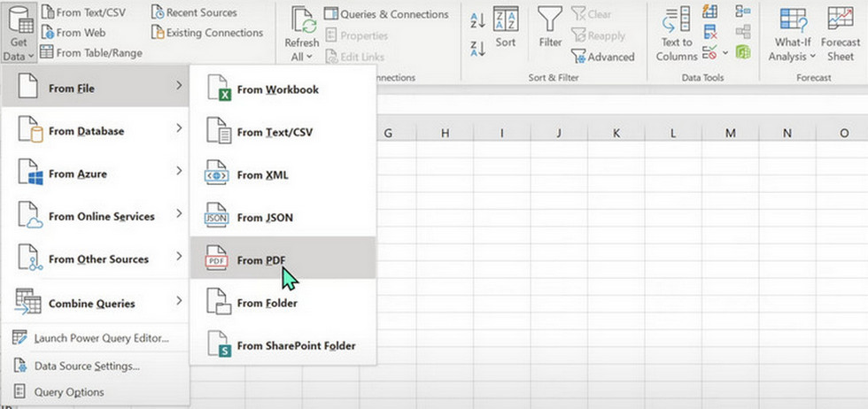Expand the From Online Services submenu arrow
The width and height of the screenshot is (868, 409).
179,213
